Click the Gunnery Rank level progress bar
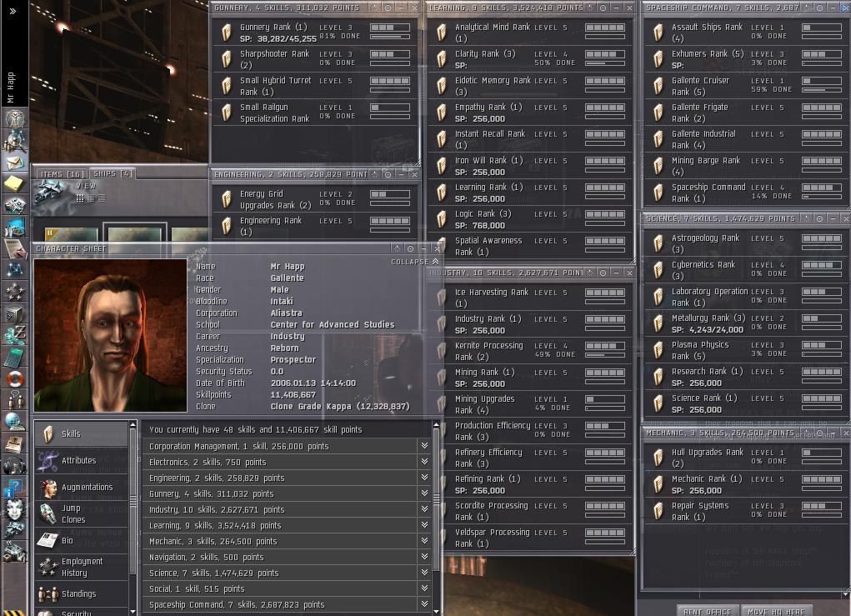This screenshot has height=616, width=851. point(390,28)
